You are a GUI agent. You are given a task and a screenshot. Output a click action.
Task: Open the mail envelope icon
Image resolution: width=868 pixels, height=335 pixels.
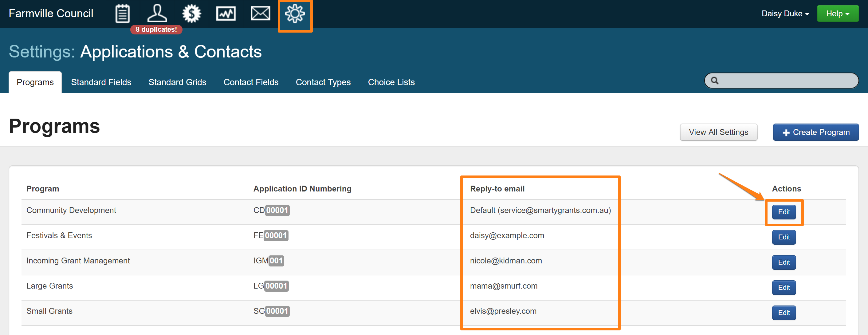(260, 14)
